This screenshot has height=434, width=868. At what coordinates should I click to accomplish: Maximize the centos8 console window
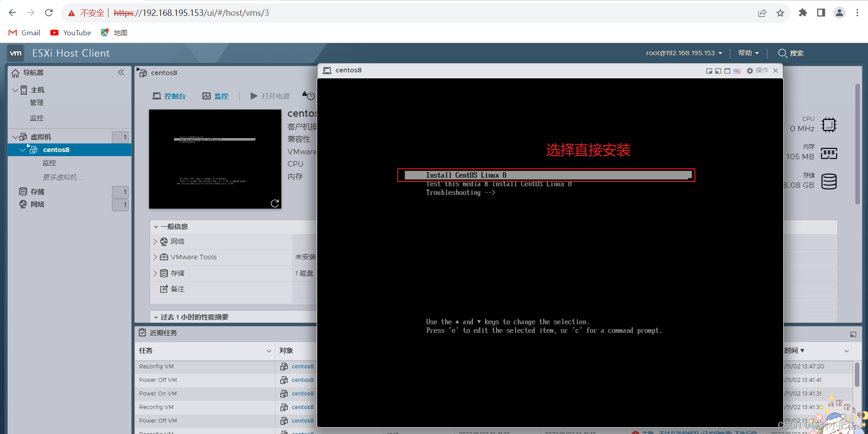click(727, 71)
